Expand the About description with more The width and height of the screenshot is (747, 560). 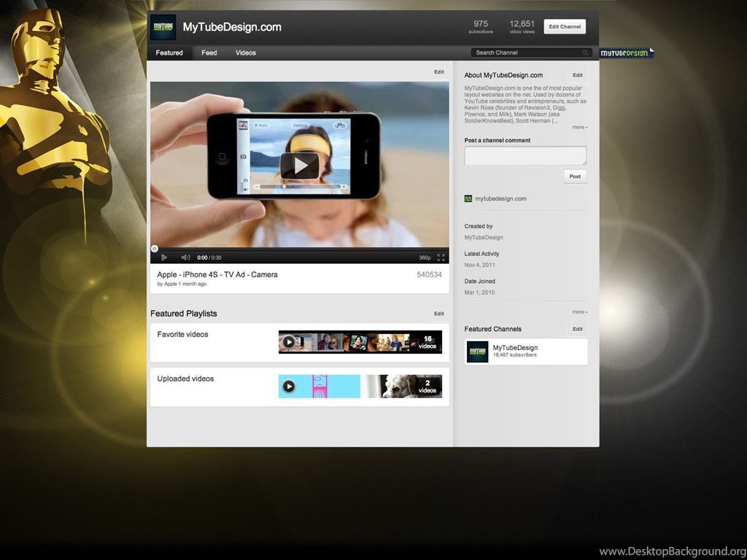click(x=580, y=127)
